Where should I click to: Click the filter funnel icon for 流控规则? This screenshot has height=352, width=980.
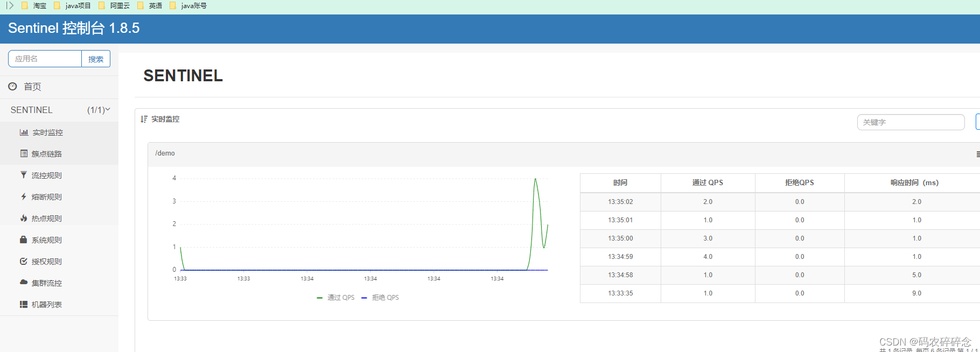24,175
